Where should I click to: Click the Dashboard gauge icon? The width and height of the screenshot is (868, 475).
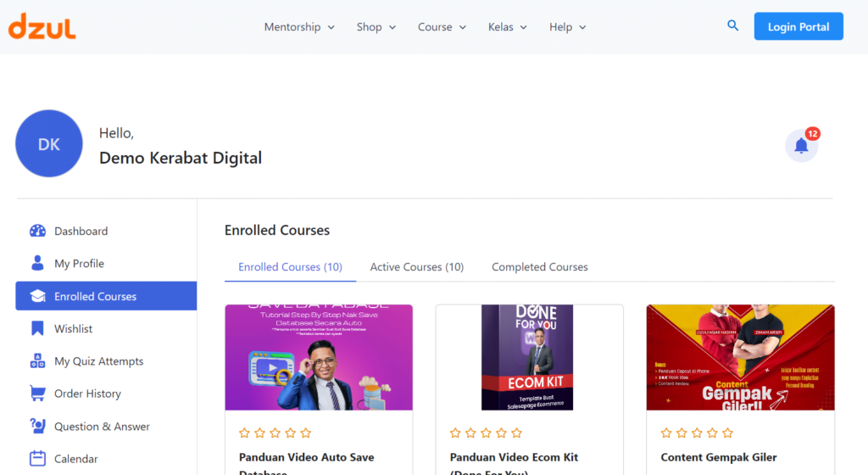37,231
